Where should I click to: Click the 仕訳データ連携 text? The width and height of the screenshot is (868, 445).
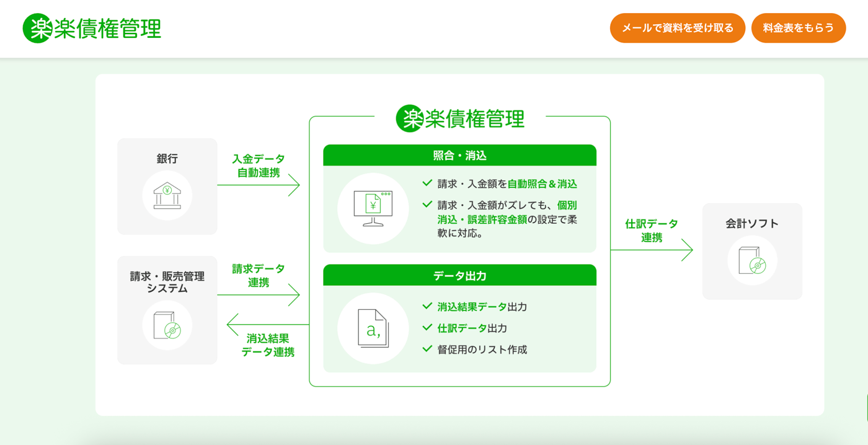652,231
